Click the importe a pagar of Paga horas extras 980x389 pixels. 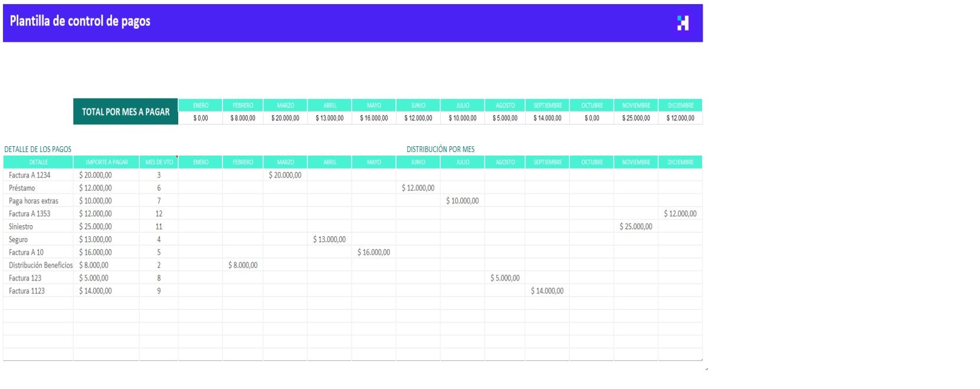pyautogui.click(x=107, y=201)
